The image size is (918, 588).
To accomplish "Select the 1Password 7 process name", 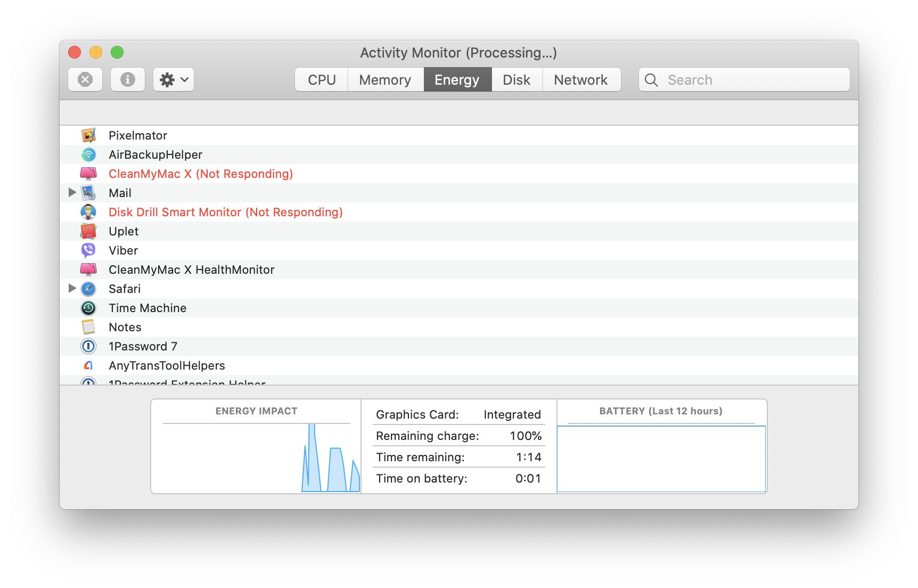I will point(143,346).
